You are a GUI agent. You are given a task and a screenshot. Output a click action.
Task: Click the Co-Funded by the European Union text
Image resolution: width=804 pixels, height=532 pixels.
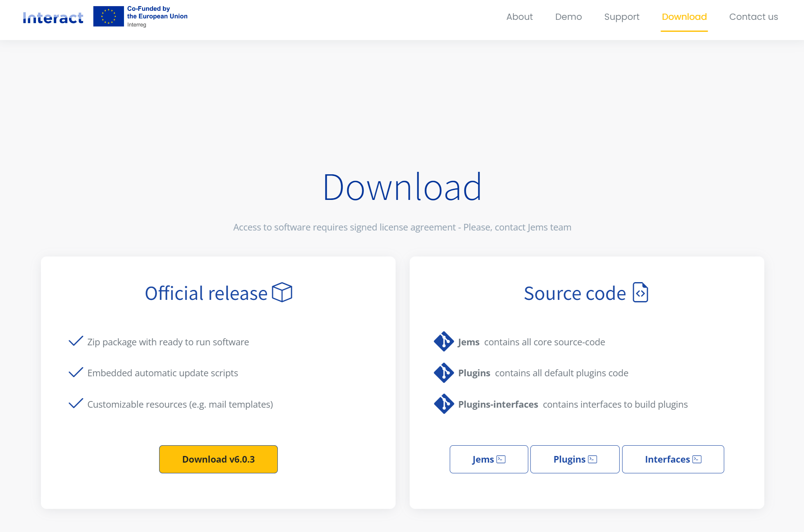[157, 12]
